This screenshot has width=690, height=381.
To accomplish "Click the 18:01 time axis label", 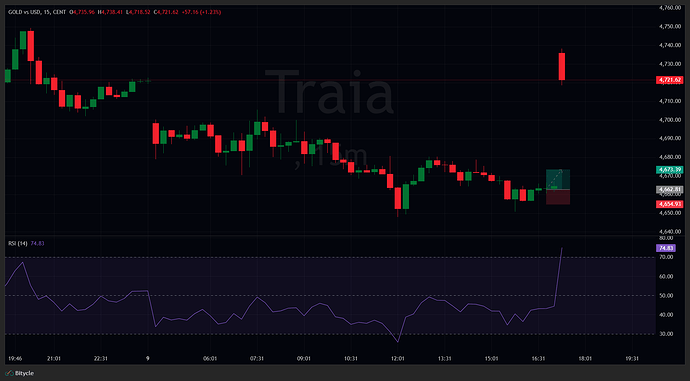I will coord(585,359).
